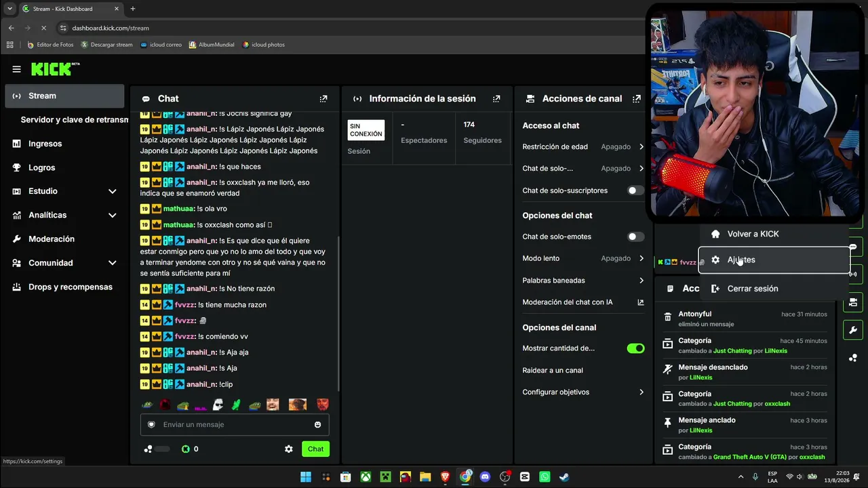
Task: Open Ingresos in the sidebar
Action: click(65, 144)
